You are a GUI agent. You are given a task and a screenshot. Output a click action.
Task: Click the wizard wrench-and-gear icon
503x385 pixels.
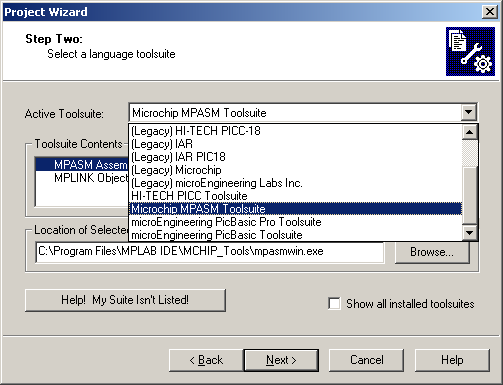pyautogui.click(x=470, y=51)
